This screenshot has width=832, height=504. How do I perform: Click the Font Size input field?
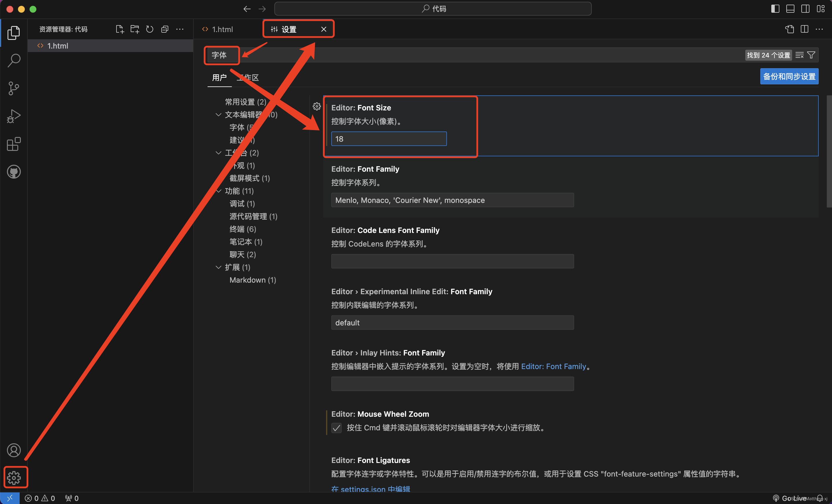pos(389,139)
